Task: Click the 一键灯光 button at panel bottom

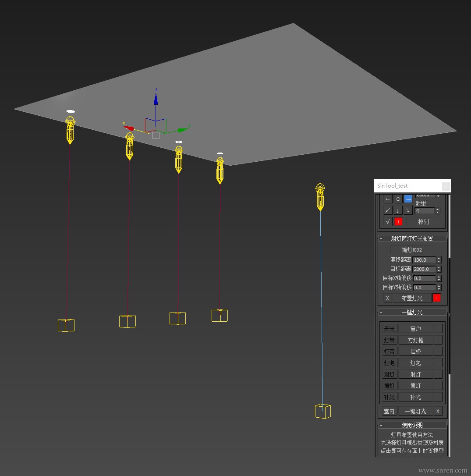Action: 415,411
